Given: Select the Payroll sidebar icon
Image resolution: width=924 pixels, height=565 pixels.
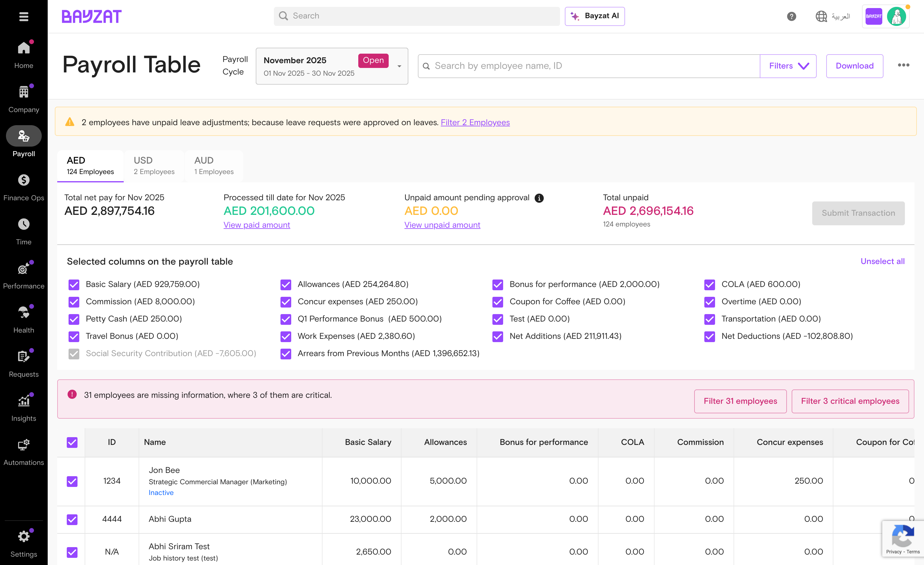Looking at the screenshot, I should [24, 136].
